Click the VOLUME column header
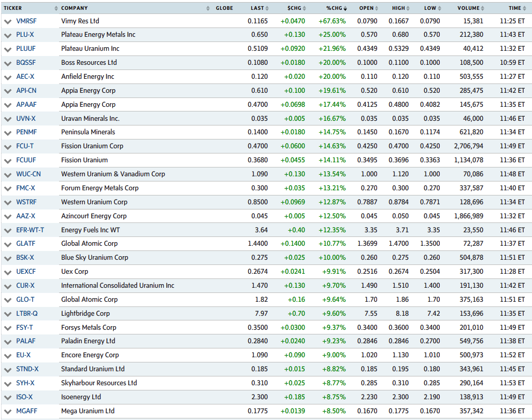Screen dimensions: 532x420 468,8
